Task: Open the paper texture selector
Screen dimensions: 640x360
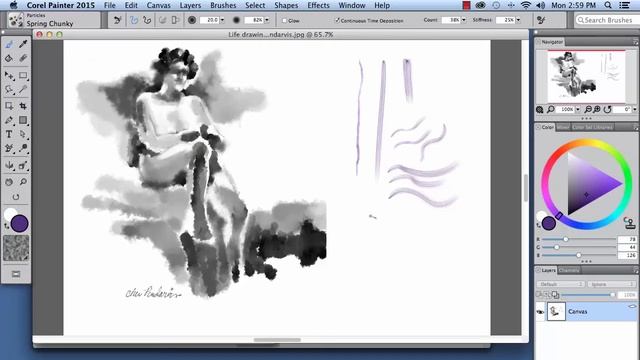Action: click(16, 248)
